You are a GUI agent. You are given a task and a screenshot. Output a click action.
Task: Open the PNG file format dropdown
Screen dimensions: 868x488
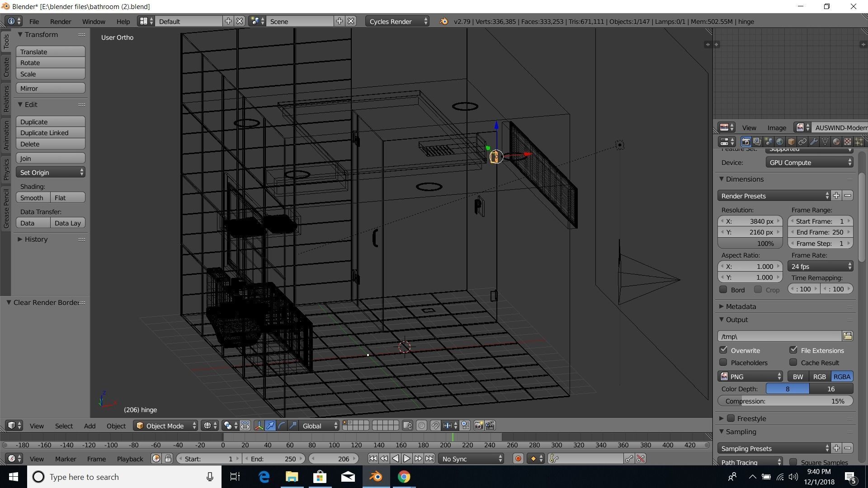(750, 376)
